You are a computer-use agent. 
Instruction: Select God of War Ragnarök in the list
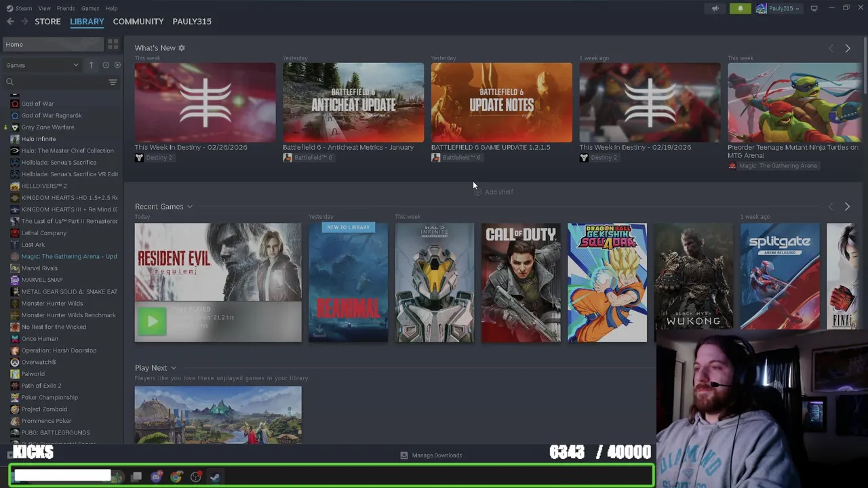pyautogui.click(x=52, y=115)
